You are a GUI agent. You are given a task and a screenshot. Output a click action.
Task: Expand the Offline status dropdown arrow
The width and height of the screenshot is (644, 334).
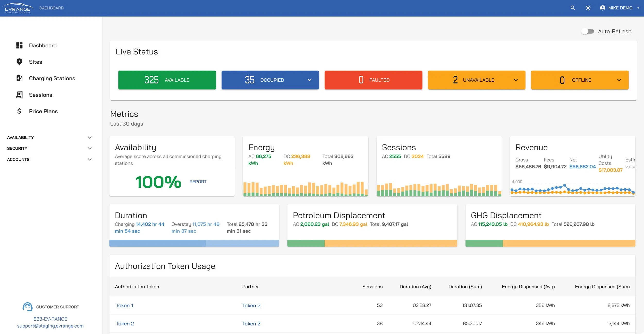click(619, 80)
